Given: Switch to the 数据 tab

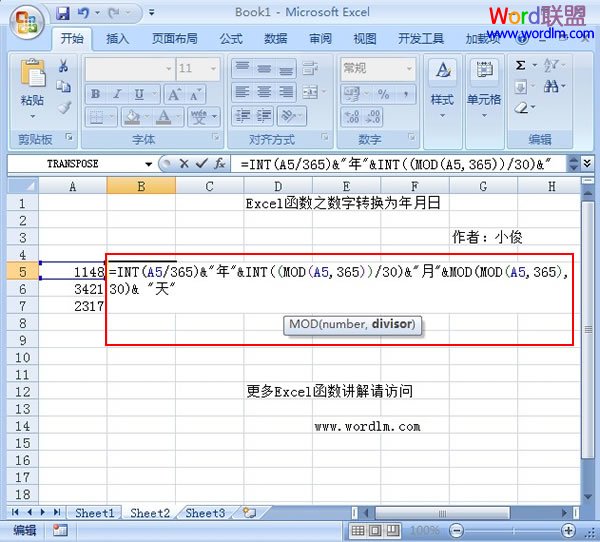Looking at the screenshot, I should click(x=276, y=39).
